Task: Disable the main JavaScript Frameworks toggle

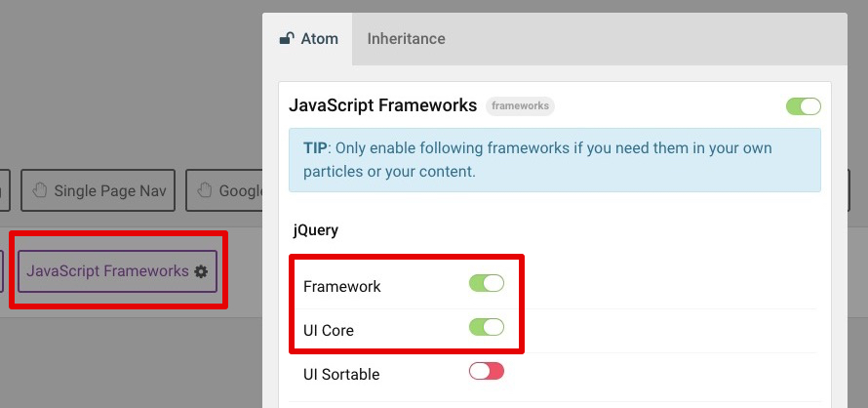Action: pos(804,105)
